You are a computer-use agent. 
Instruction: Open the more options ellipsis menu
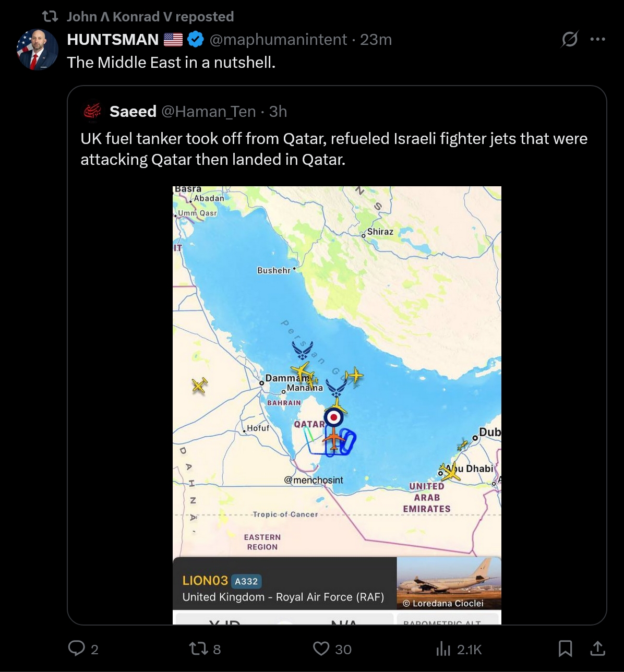(x=598, y=39)
